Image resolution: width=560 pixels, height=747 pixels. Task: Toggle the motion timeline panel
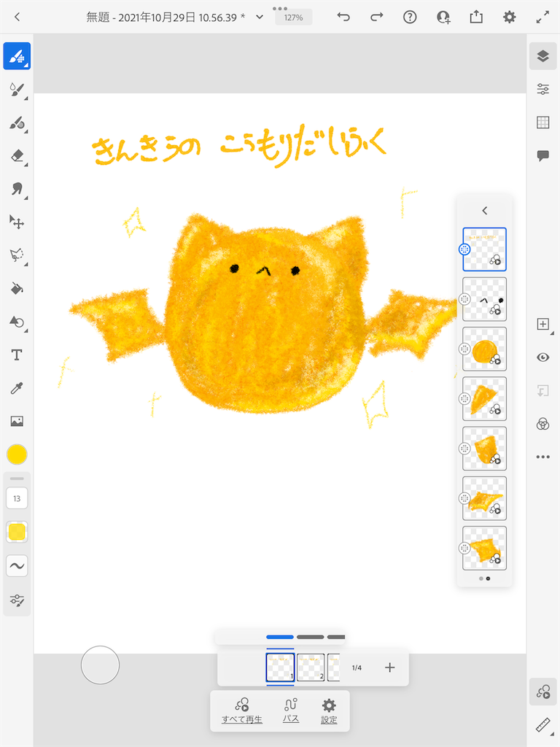click(x=542, y=692)
